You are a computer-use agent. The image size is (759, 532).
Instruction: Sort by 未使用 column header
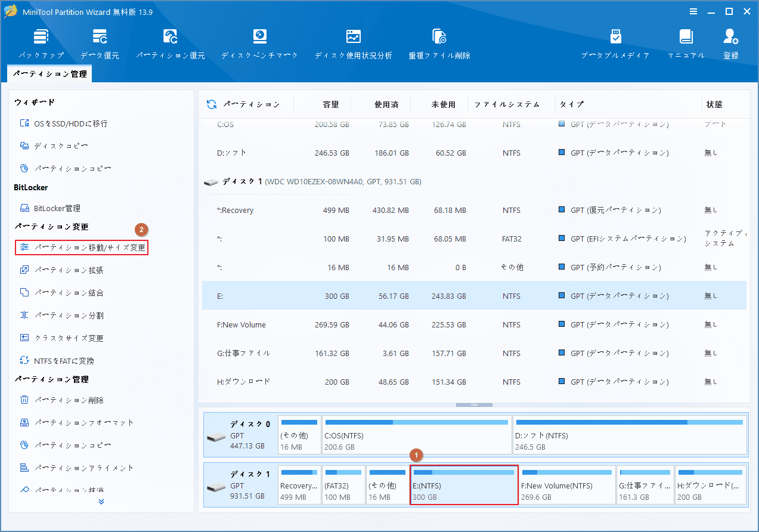tap(444, 104)
